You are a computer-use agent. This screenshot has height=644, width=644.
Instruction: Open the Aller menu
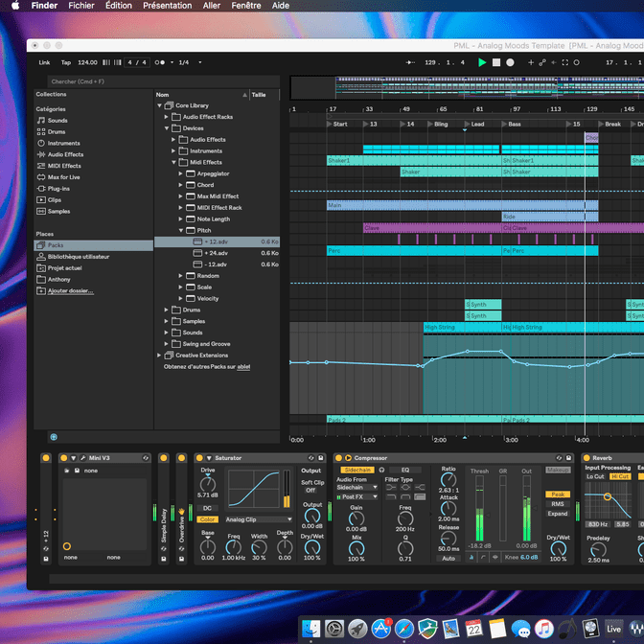[212, 6]
